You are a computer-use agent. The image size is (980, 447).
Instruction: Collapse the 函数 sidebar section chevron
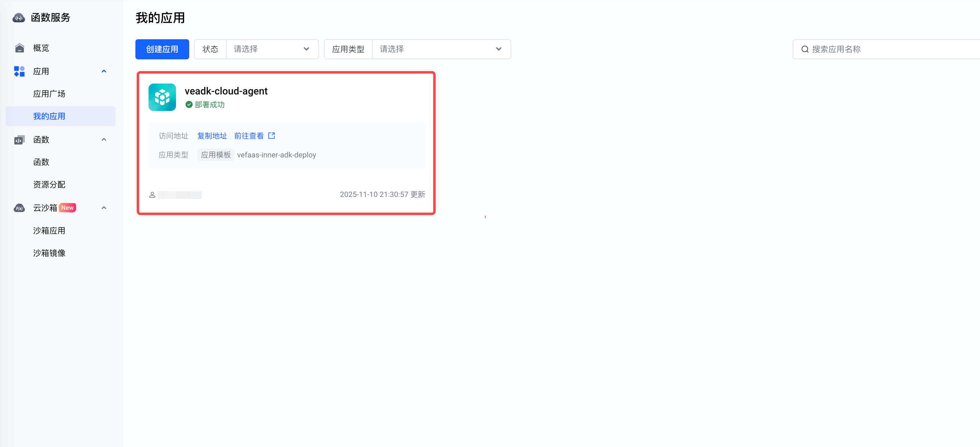(104, 140)
